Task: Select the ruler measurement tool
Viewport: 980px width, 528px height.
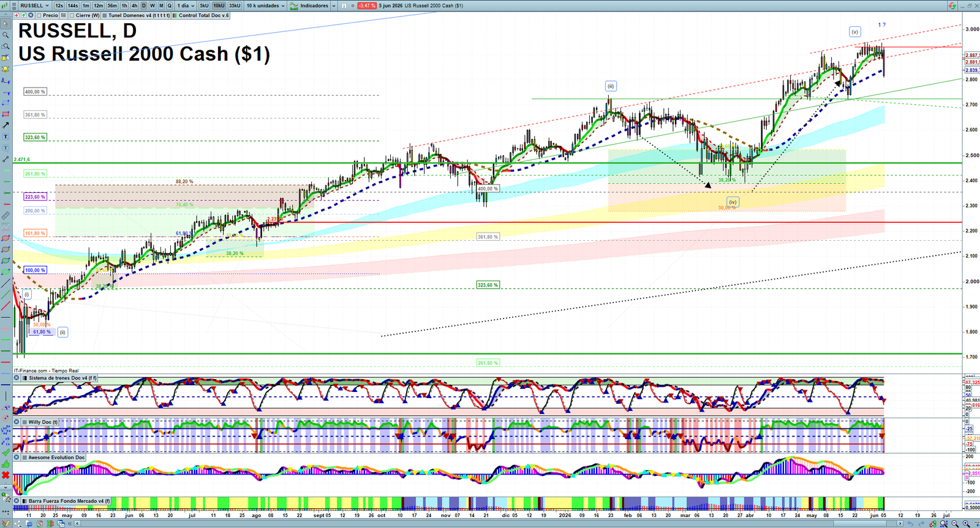Action: [6, 216]
